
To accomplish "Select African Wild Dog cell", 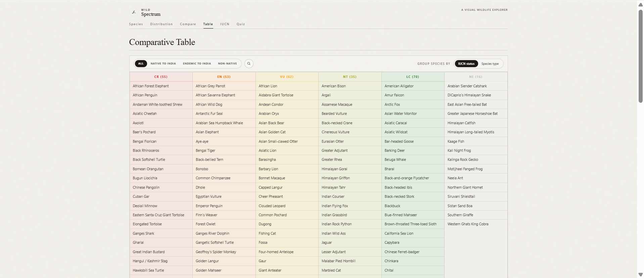I will [x=224, y=104].
